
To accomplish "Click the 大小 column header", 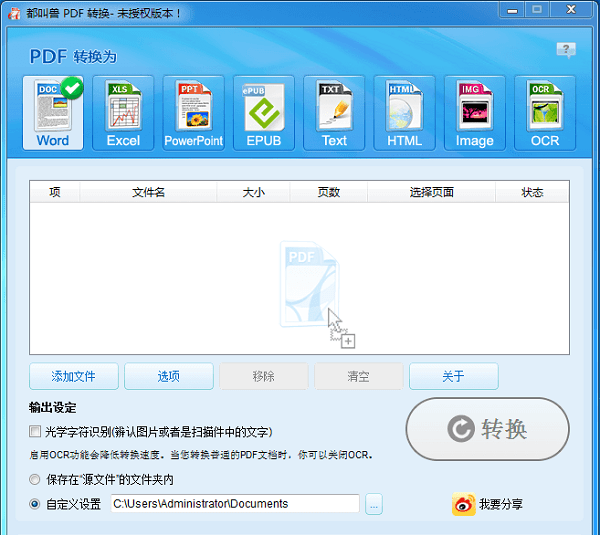I will tap(253, 192).
